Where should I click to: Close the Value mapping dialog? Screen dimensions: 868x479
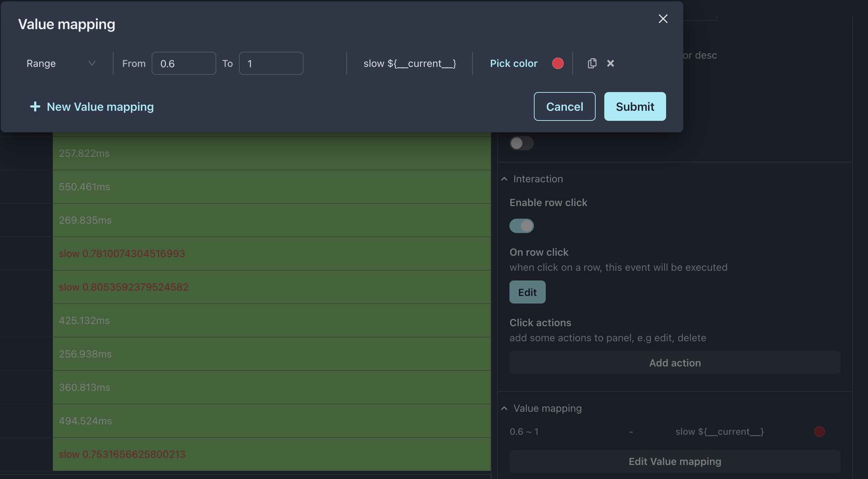click(x=663, y=19)
